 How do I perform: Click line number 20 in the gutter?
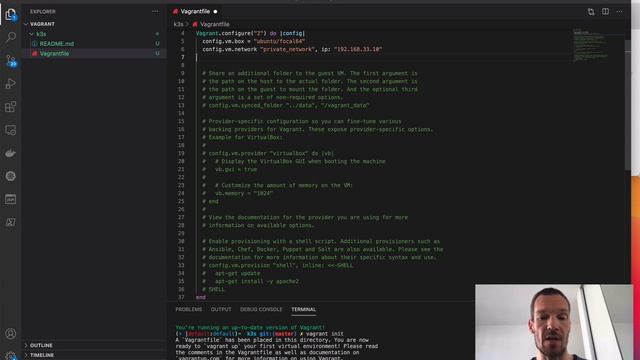(x=181, y=161)
